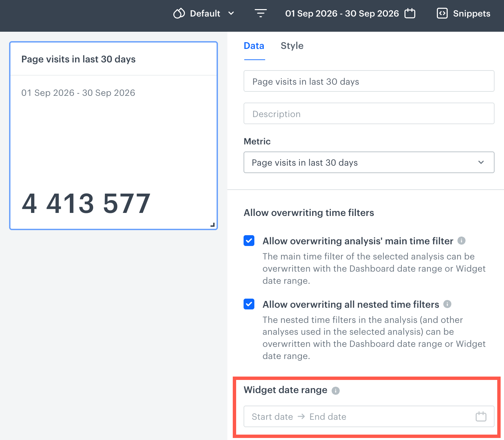
Task: Switch to the Data tab
Action: point(254,46)
